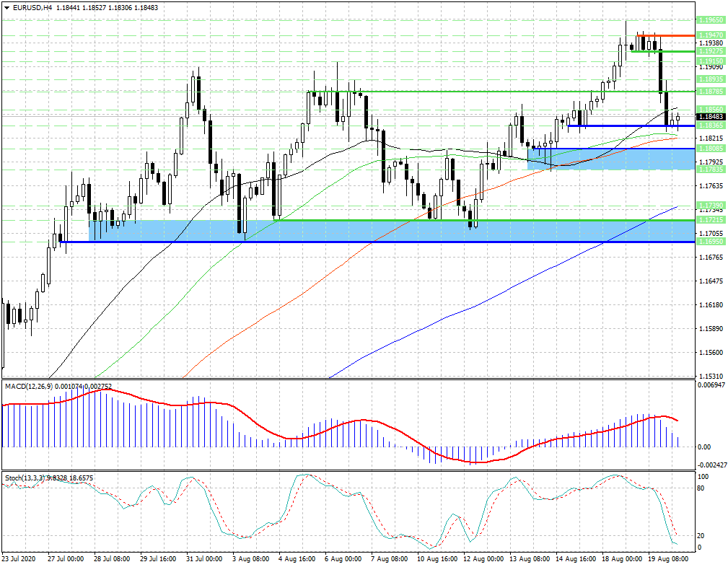Select the thick blue support line at 1.16950
The width and height of the screenshot is (728, 567).
[377, 242]
